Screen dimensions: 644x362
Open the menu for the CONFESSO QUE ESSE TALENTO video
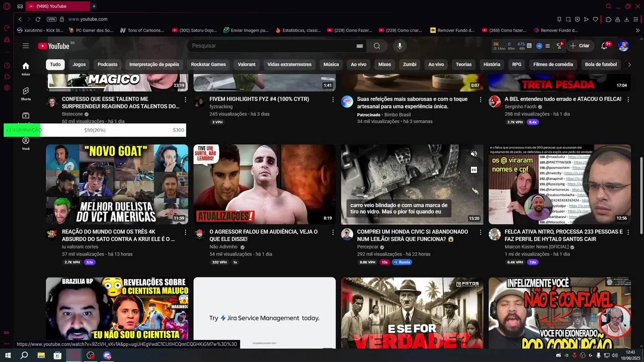[x=185, y=100]
